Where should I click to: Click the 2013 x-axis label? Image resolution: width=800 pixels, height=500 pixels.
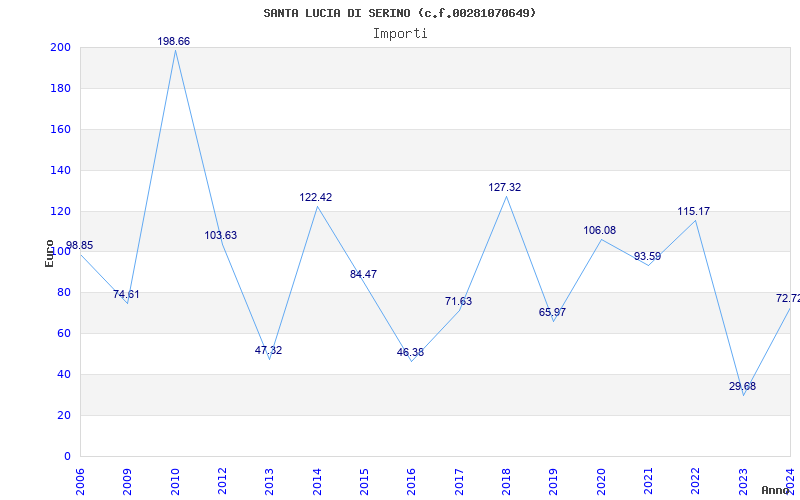[269, 482]
